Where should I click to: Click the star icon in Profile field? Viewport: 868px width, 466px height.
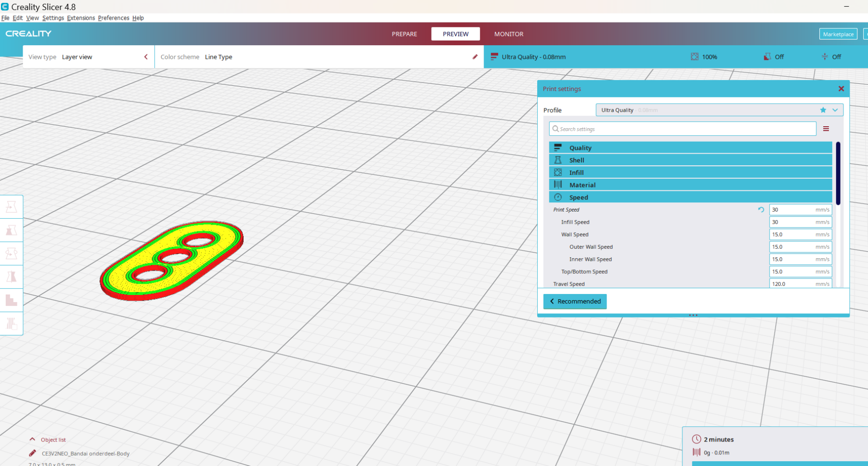[x=823, y=110]
